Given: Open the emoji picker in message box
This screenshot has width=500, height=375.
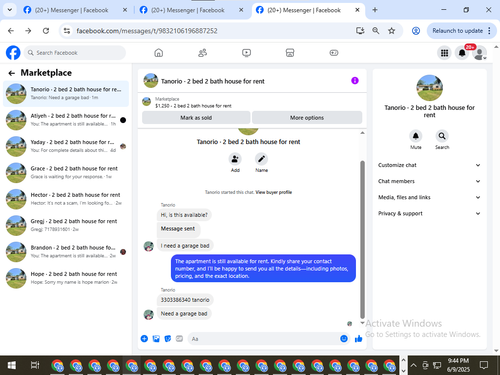Looking at the screenshot, I should [344, 339].
